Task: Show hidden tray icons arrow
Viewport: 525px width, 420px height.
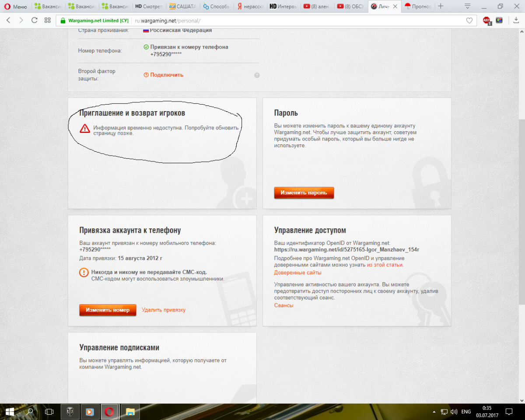Action: point(434,412)
